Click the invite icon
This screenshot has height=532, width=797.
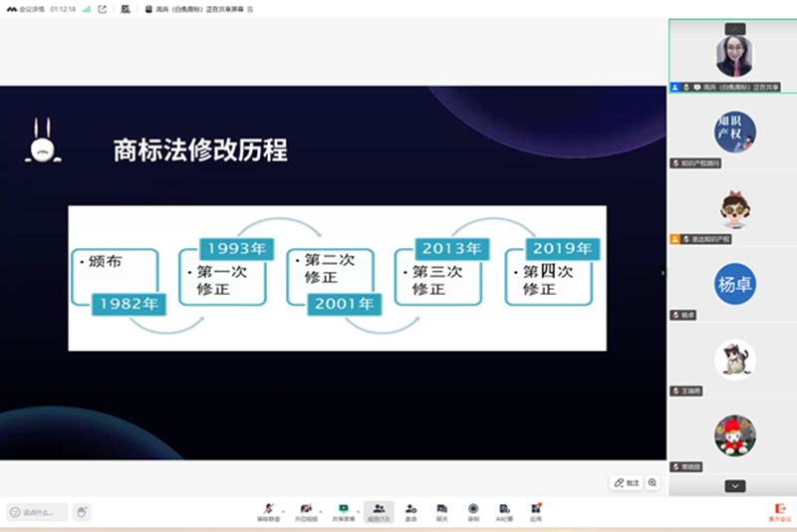point(410,510)
